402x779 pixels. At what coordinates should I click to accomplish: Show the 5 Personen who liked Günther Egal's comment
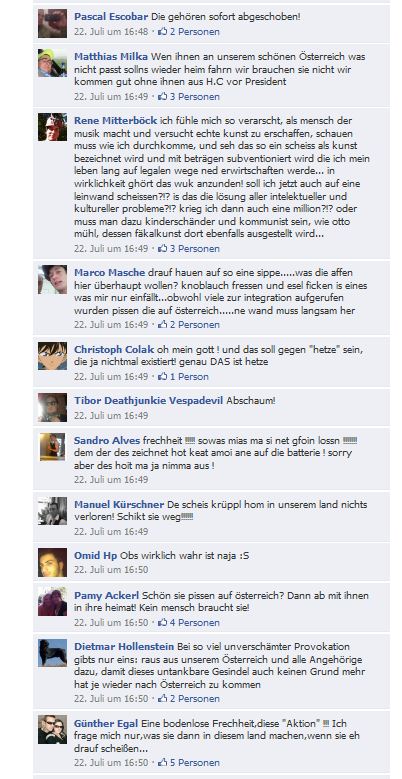point(195,762)
